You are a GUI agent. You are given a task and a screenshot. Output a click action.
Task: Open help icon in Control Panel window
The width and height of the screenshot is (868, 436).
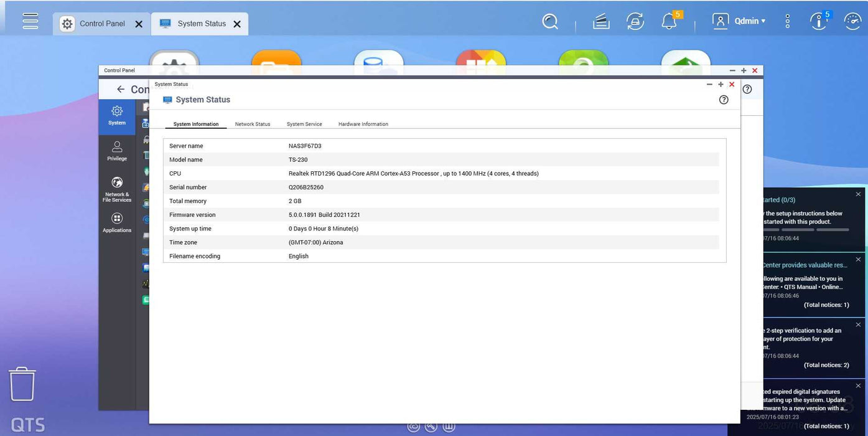point(747,89)
